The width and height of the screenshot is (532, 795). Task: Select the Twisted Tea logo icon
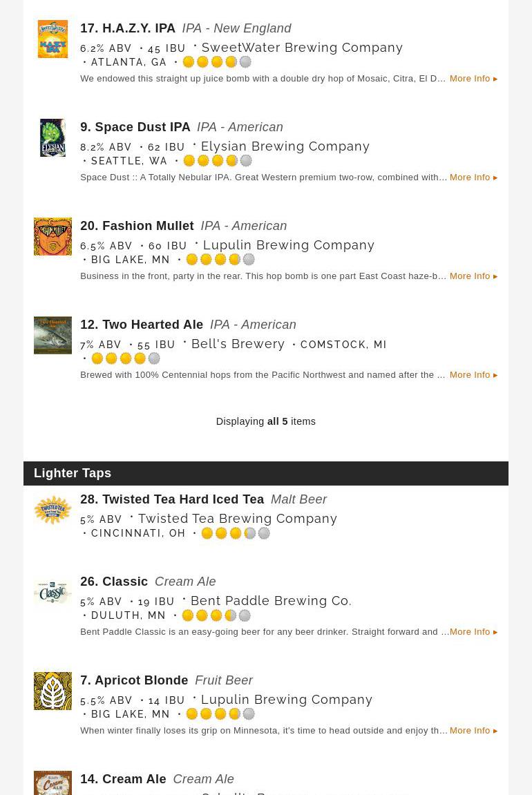click(x=53, y=510)
